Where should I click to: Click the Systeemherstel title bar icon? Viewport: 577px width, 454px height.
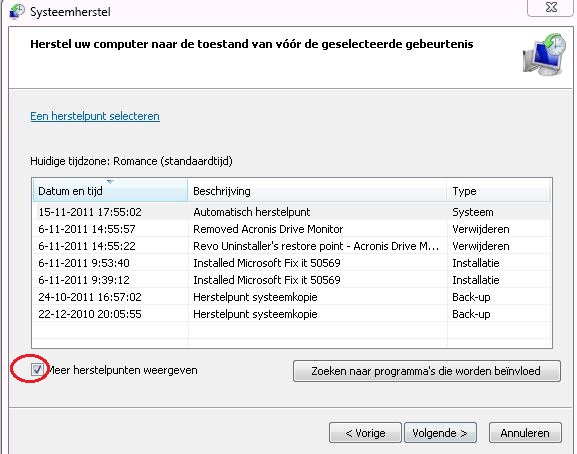point(17,11)
